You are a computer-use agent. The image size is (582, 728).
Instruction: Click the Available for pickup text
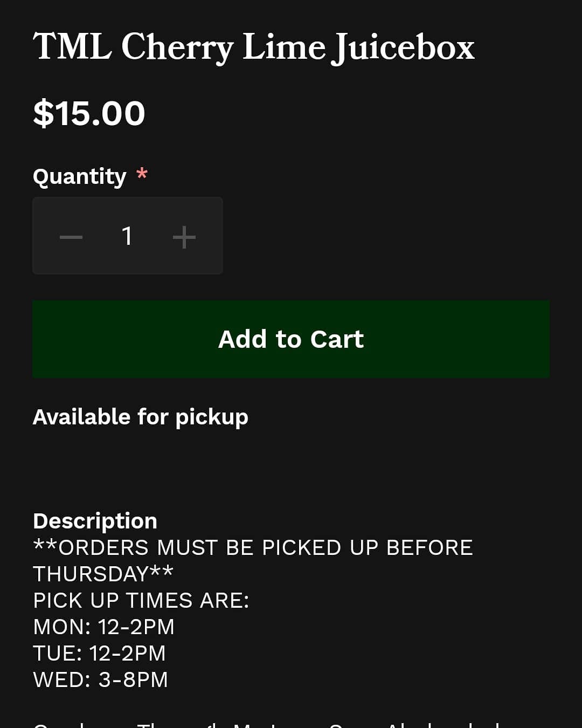140,417
